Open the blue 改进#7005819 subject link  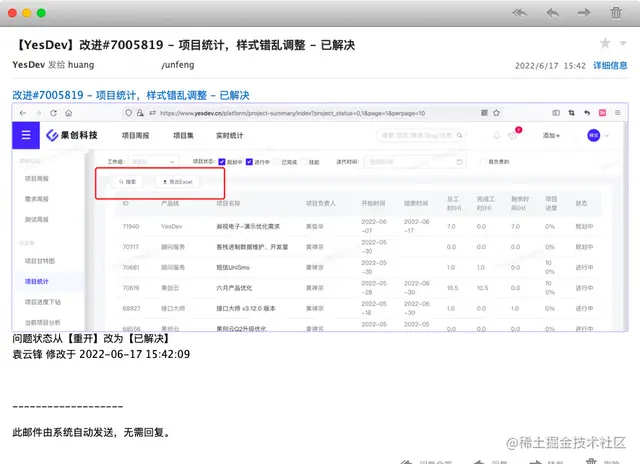tap(131, 95)
